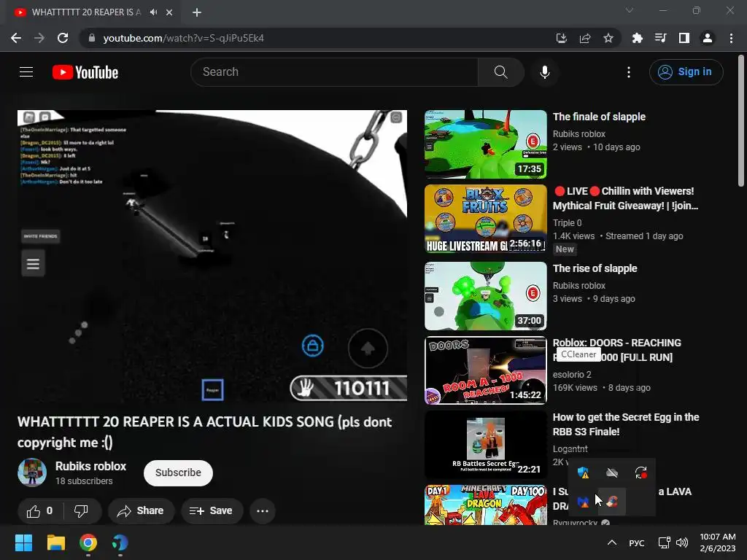Go to YouTube home via logo
The height and width of the screenshot is (560, 747).
point(85,72)
